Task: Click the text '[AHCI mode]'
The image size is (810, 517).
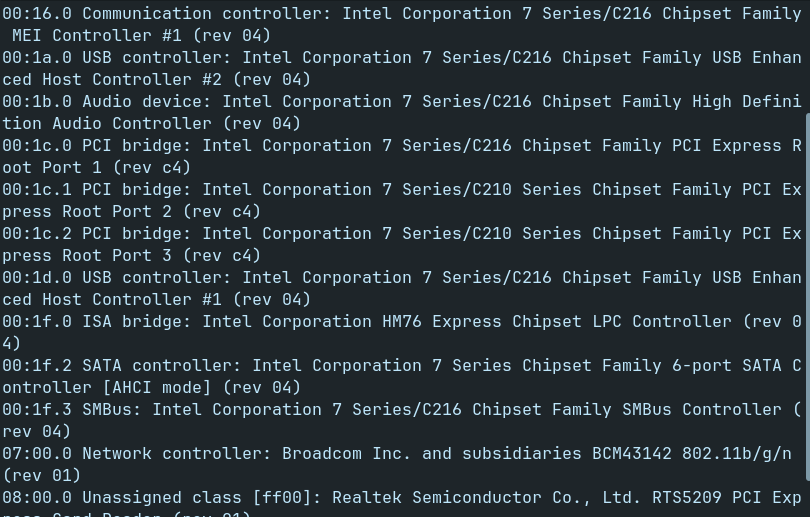Action: coord(157,387)
